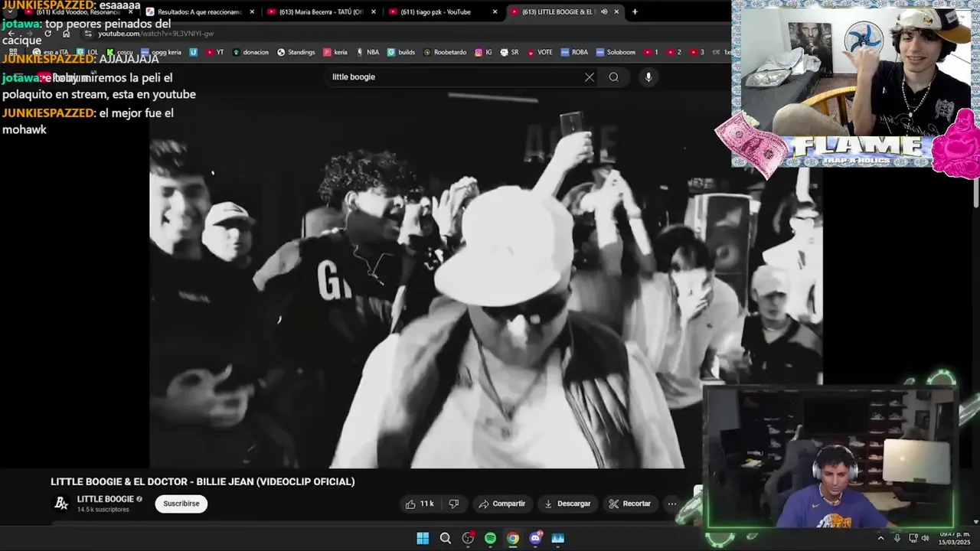
Task: Click the browser address bar URL
Action: (155, 34)
